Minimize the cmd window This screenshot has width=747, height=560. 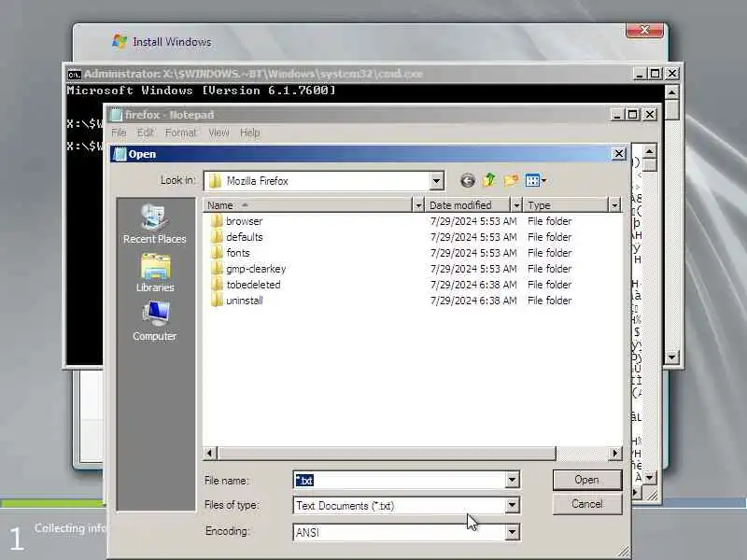640,74
